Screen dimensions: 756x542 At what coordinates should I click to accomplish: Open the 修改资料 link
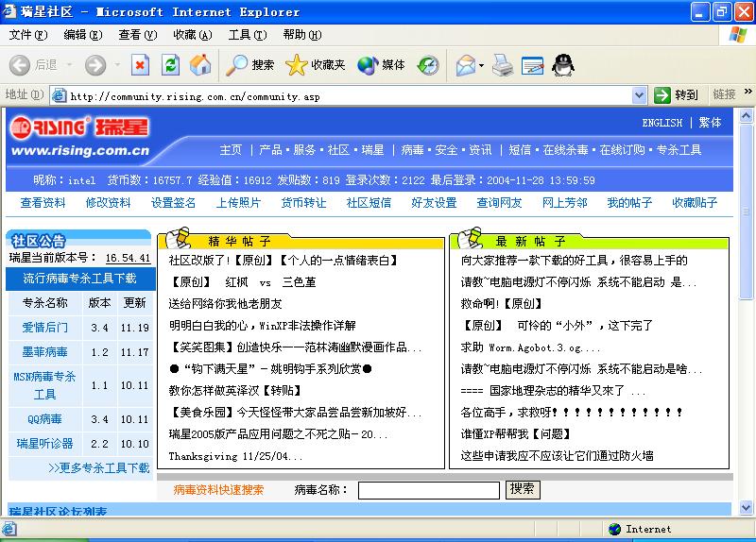pyautogui.click(x=108, y=203)
